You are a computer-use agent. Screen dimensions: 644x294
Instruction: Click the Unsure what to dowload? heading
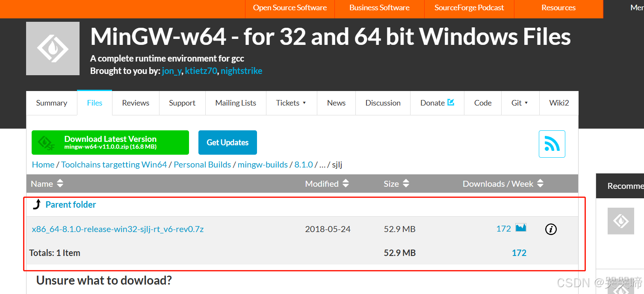coord(104,281)
